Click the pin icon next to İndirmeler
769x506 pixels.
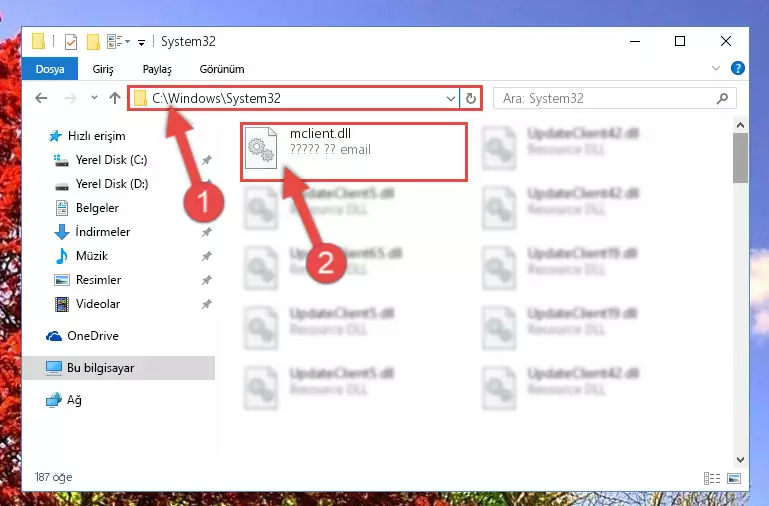(x=206, y=232)
